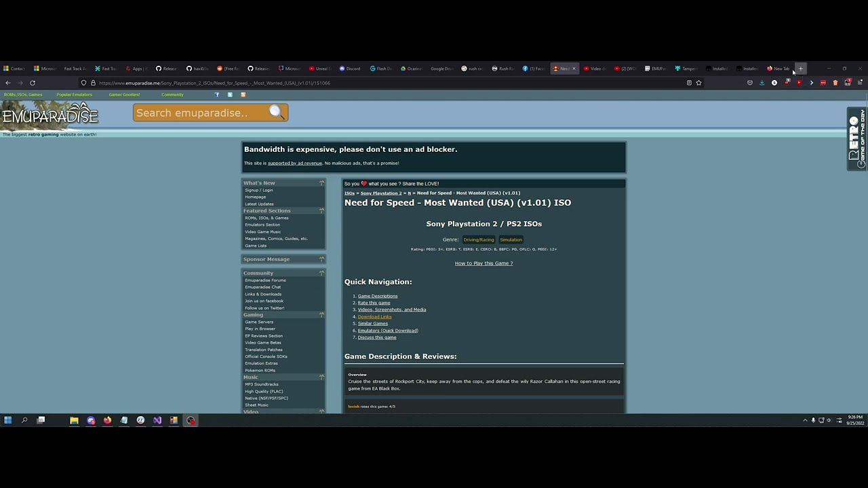Open Similar Games link
This screenshot has width=868, height=488.
pos(373,323)
